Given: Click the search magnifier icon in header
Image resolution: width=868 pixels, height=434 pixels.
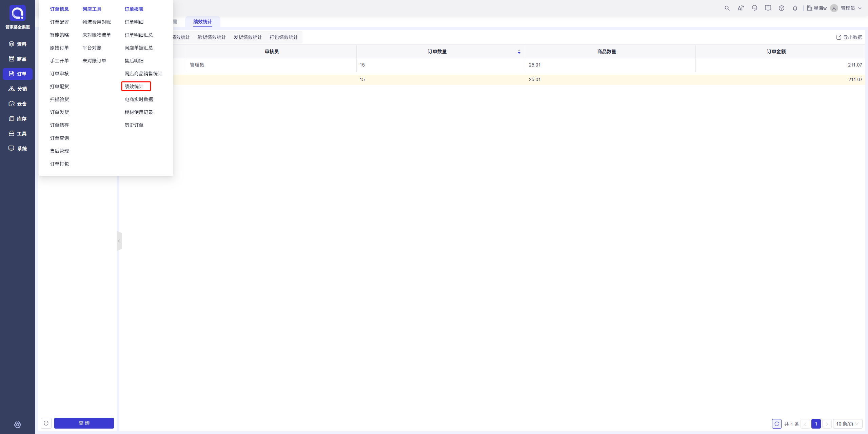Looking at the screenshot, I should point(727,8).
